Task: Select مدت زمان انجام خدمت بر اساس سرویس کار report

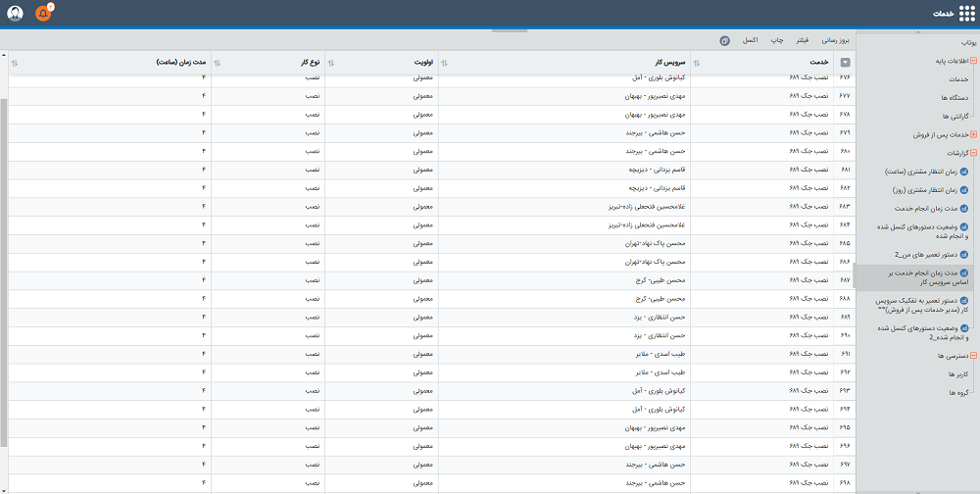Action: click(916, 277)
